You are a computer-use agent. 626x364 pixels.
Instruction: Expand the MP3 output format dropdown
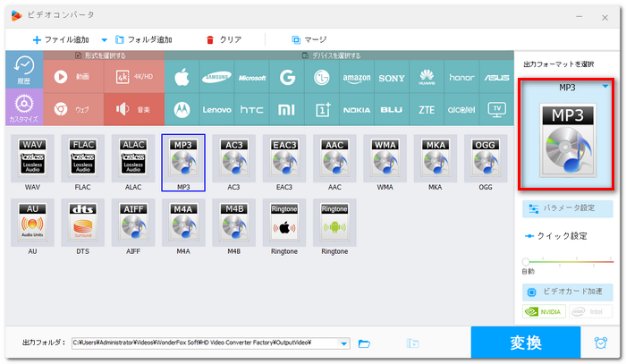click(606, 87)
